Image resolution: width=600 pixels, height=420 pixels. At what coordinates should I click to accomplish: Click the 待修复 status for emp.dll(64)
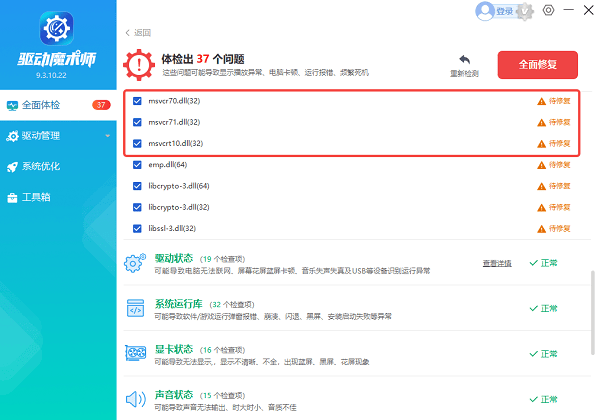[x=560, y=165]
